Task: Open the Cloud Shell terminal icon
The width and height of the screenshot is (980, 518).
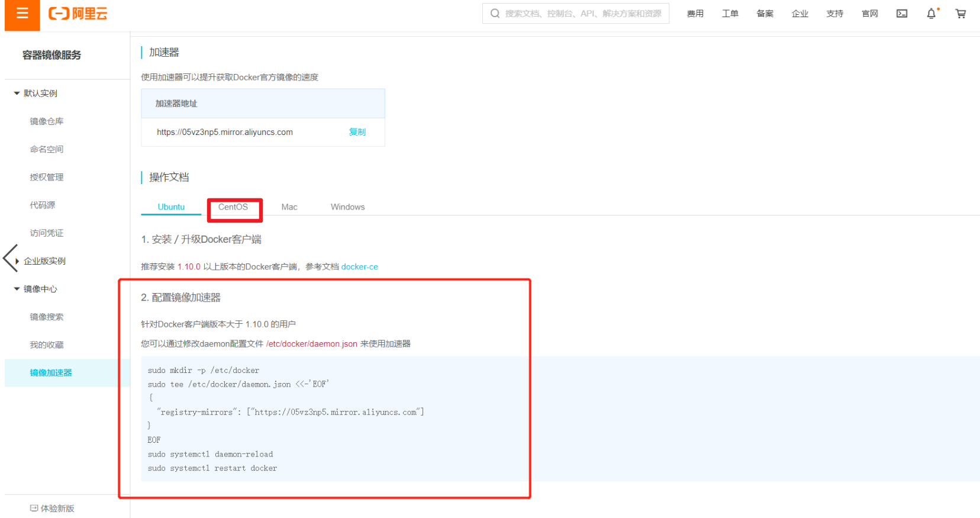Action: pyautogui.click(x=902, y=14)
